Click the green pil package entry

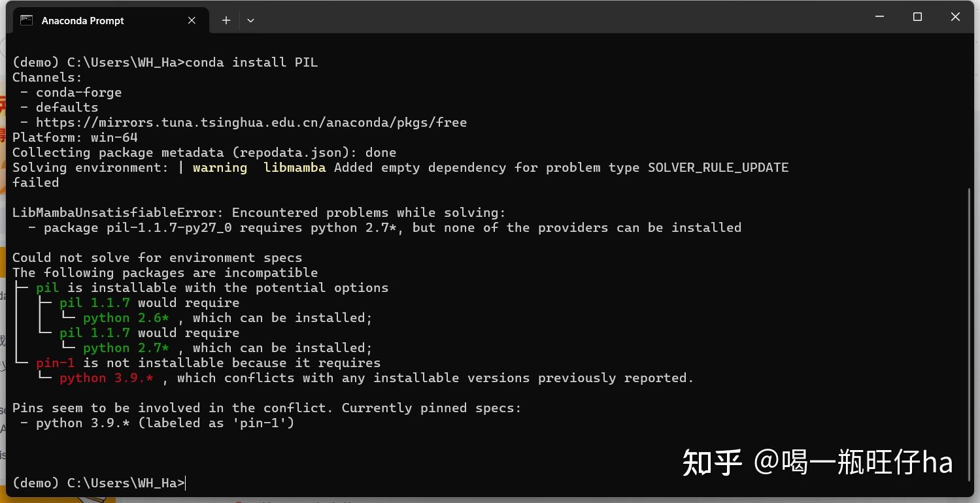click(47, 287)
